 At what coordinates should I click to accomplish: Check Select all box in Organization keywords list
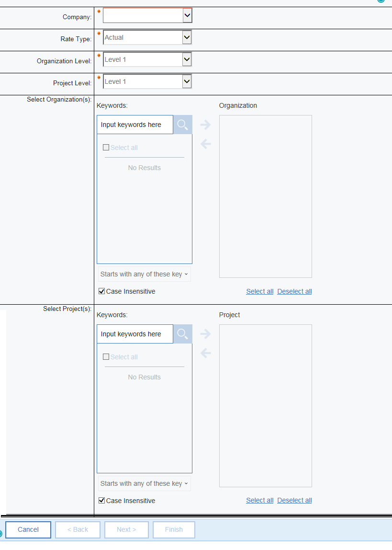point(106,148)
